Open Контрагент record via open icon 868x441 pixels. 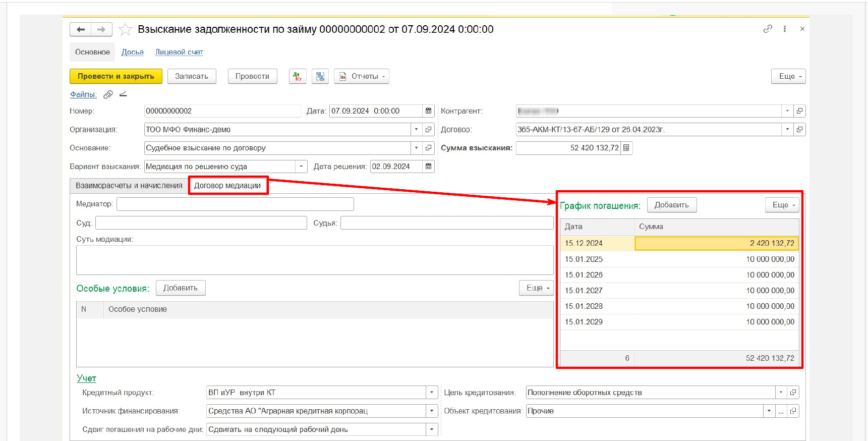click(x=799, y=111)
